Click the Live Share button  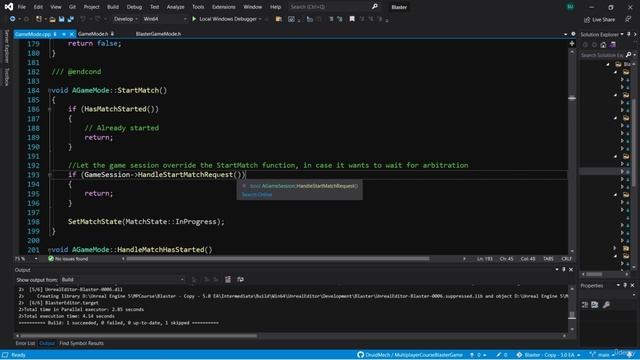pyautogui.click(x=599, y=20)
